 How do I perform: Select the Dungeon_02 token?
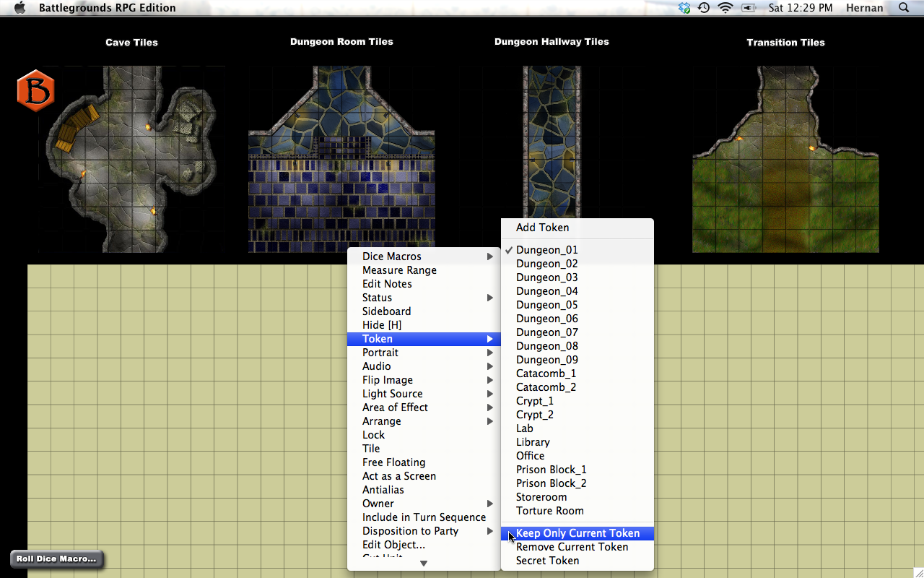coord(577,264)
